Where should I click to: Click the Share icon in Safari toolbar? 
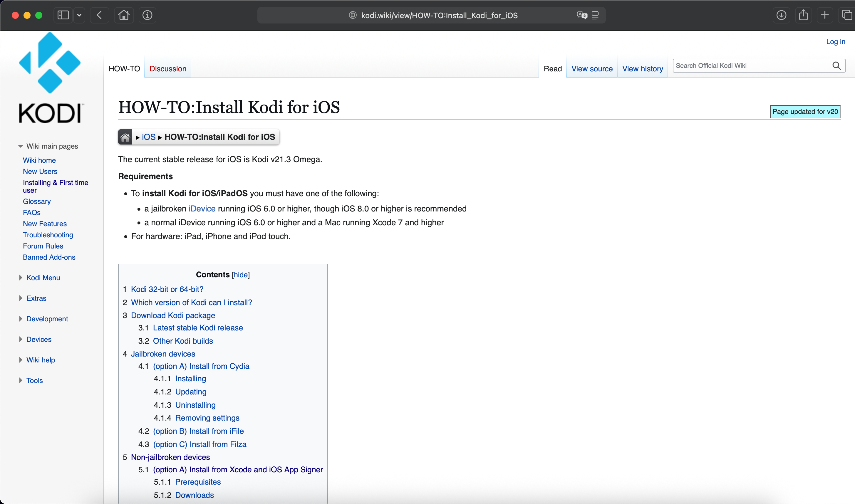tap(803, 15)
